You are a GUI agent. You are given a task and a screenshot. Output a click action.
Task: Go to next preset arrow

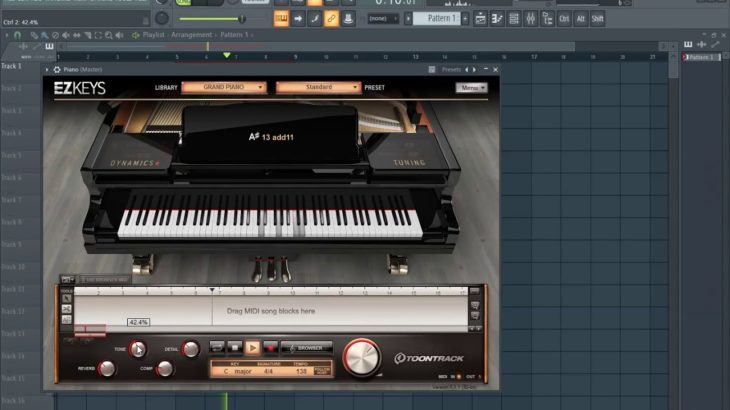coord(474,70)
